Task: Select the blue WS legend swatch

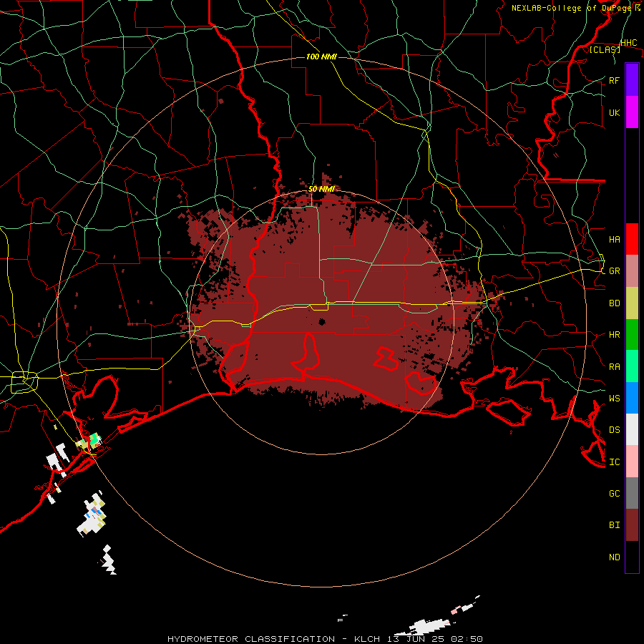Action: click(632, 398)
